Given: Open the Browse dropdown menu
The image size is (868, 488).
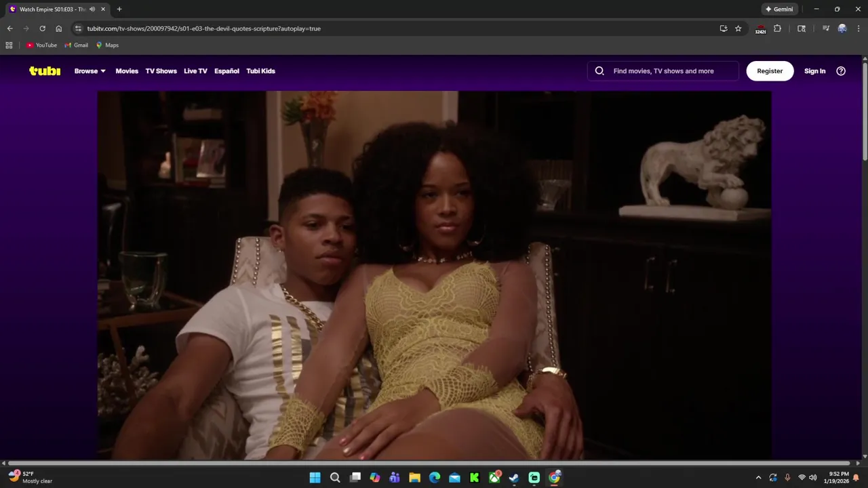Looking at the screenshot, I should (x=90, y=71).
